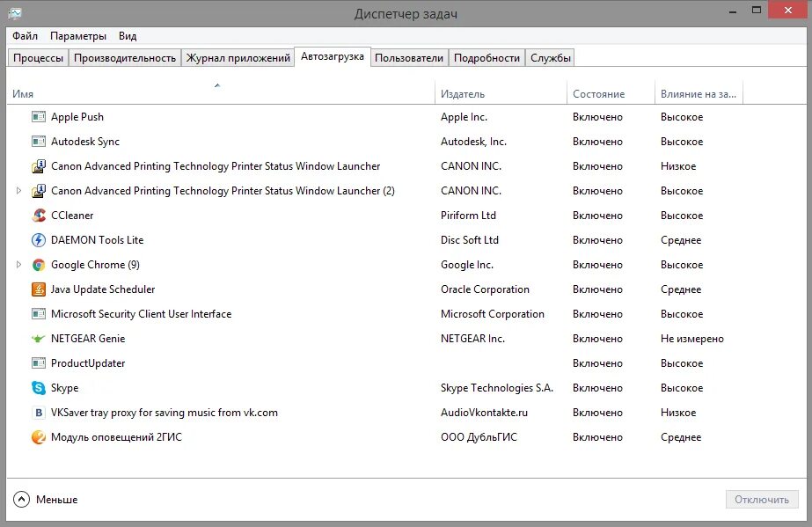Select the Автозагрузка tab

click(333, 56)
